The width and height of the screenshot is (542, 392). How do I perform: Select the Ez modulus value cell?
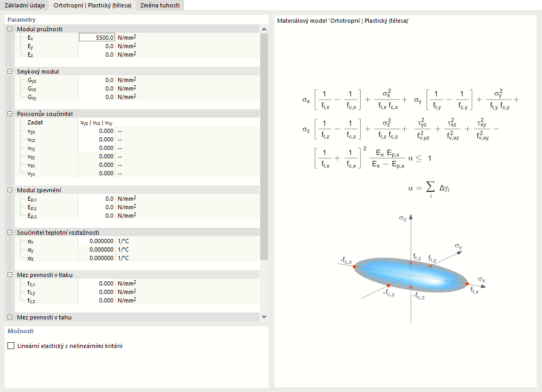[x=97, y=55]
